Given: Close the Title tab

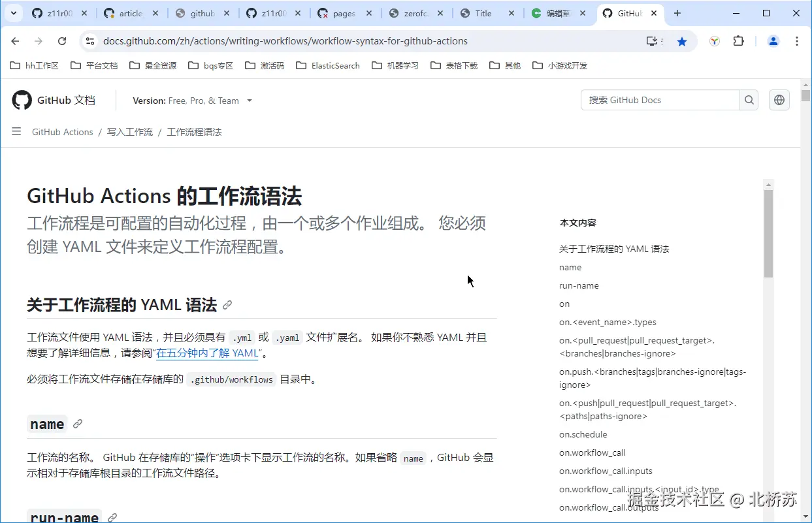Looking at the screenshot, I should (512, 13).
